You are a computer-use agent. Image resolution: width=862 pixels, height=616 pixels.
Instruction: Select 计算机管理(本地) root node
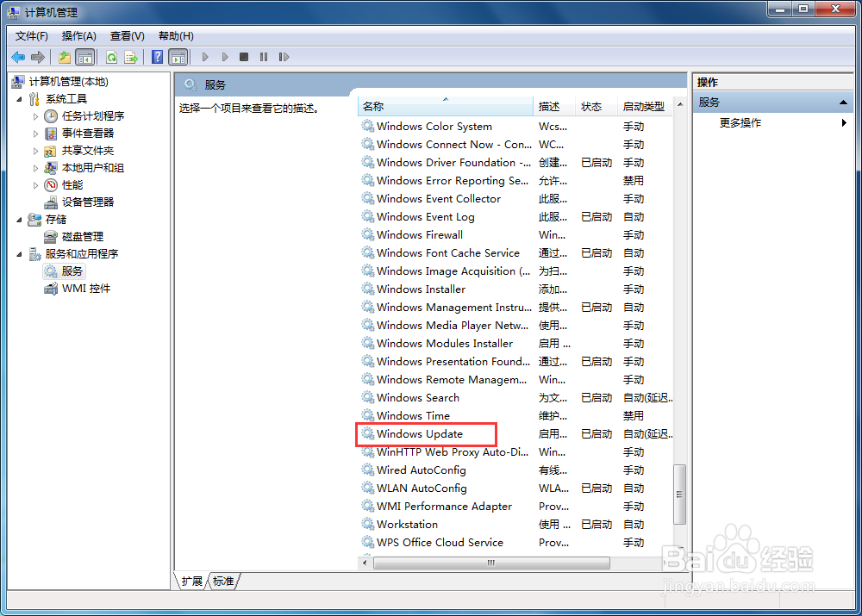[x=69, y=82]
